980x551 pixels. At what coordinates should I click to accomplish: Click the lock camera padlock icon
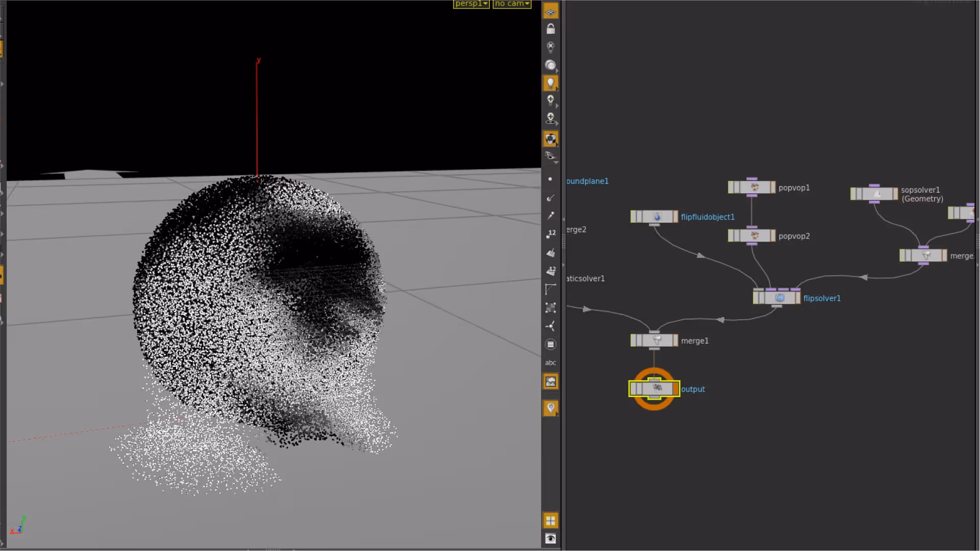[x=550, y=30]
